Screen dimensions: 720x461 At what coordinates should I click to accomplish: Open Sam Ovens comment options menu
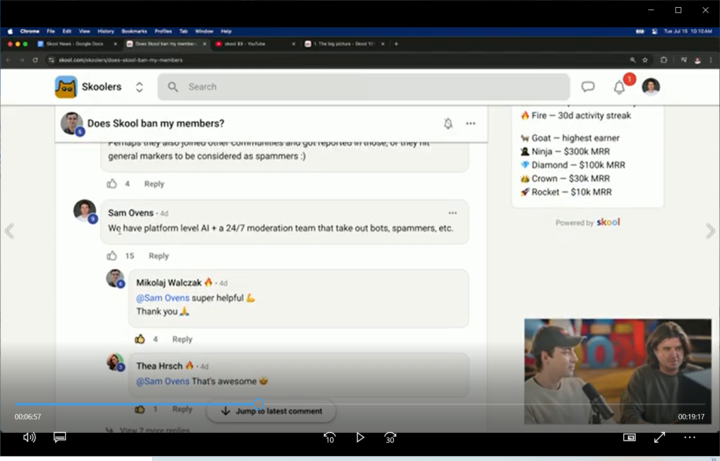453,213
